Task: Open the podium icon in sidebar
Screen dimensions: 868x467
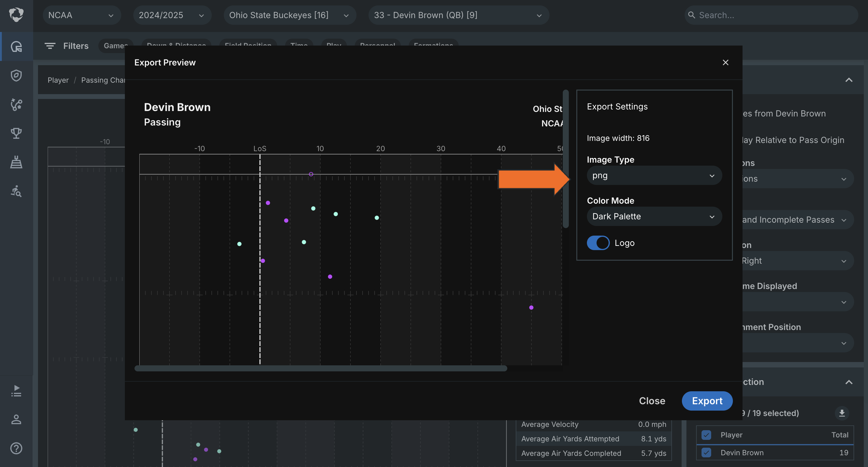Action: pyautogui.click(x=16, y=162)
